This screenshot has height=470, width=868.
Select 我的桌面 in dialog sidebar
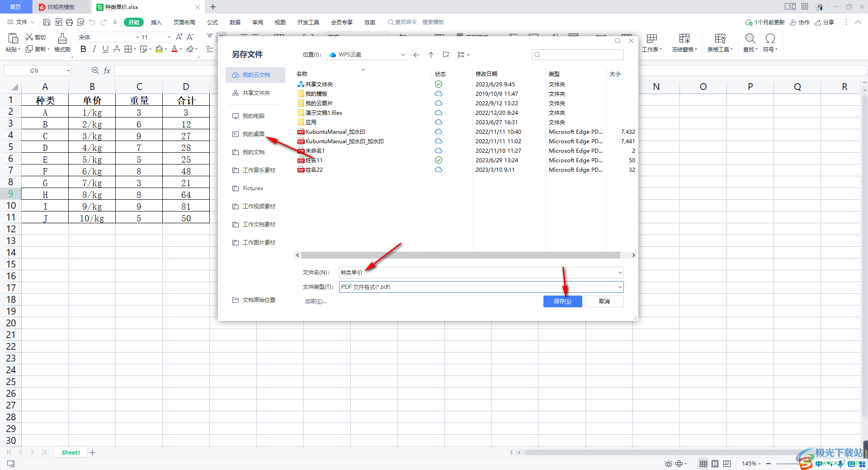point(255,134)
